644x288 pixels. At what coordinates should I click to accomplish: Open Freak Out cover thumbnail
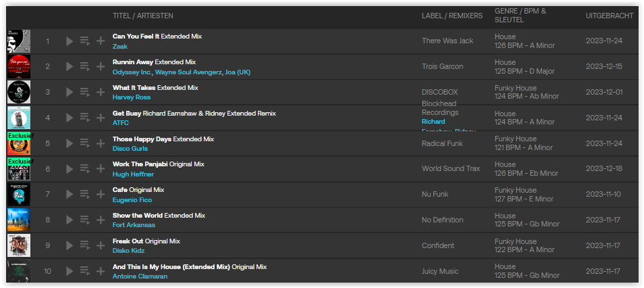18,245
